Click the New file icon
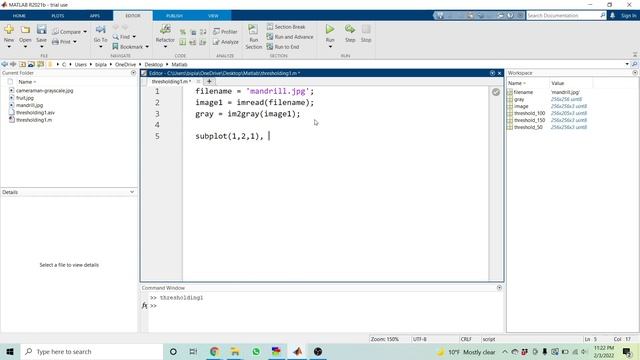Image resolution: width=640 pixels, height=360 pixels. tap(9, 29)
